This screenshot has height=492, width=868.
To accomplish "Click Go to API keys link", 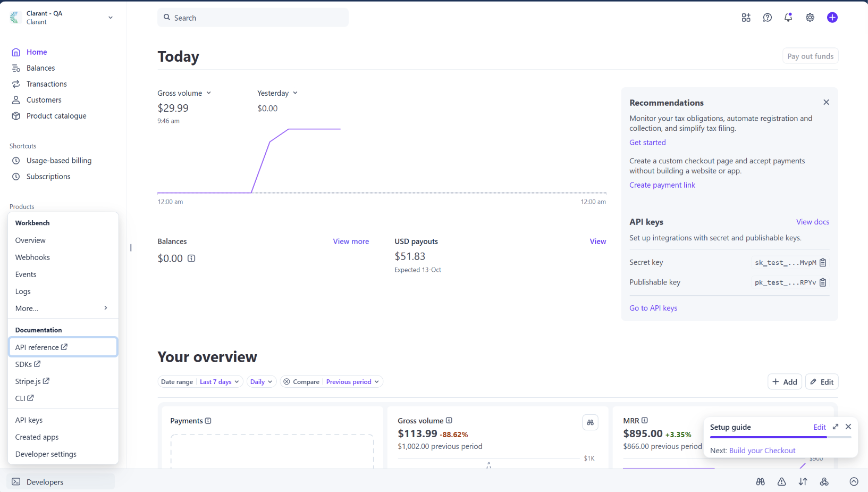I will tap(653, 308).
